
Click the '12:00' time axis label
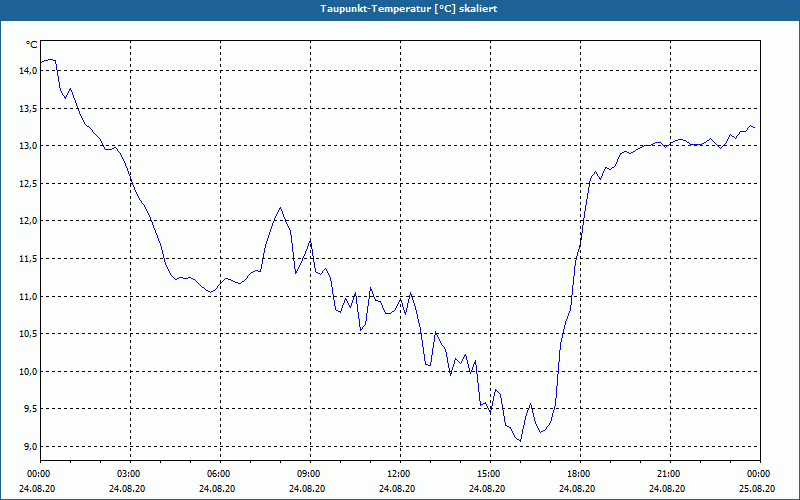pyautogui.click(x=400, y=474)
